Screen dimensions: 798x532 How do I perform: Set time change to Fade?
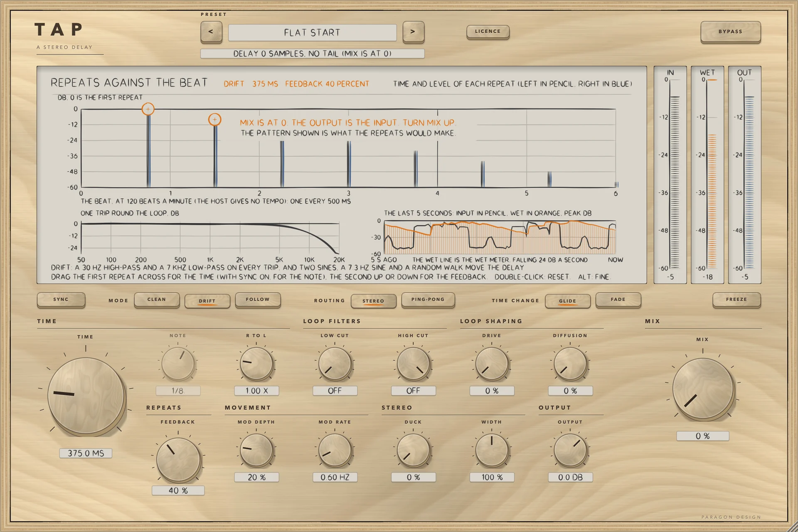(618, 300)
